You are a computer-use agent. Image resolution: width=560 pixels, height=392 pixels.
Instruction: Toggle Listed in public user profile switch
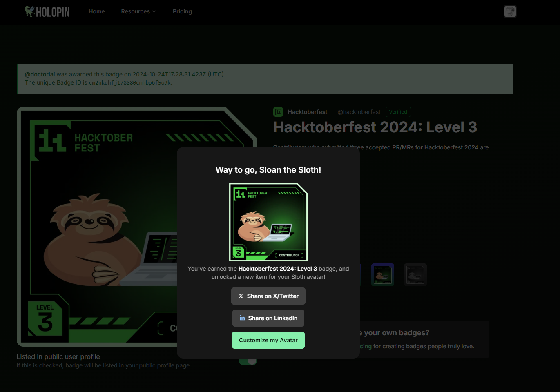(248, 361)
